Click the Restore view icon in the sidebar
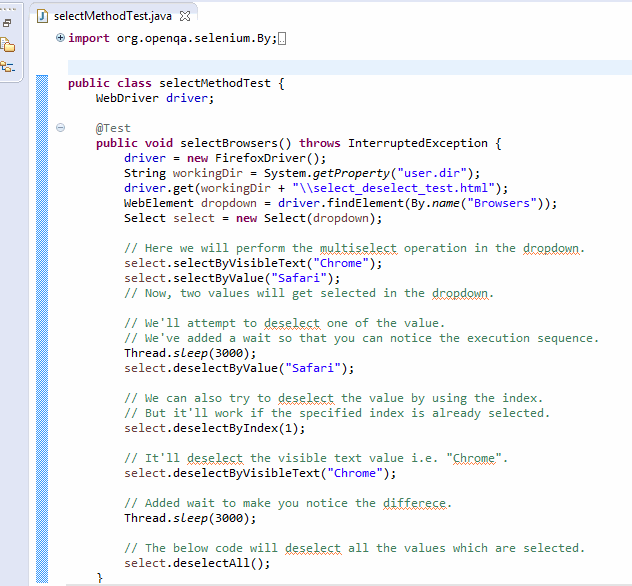The image size is (632, 586). point(7,23)
